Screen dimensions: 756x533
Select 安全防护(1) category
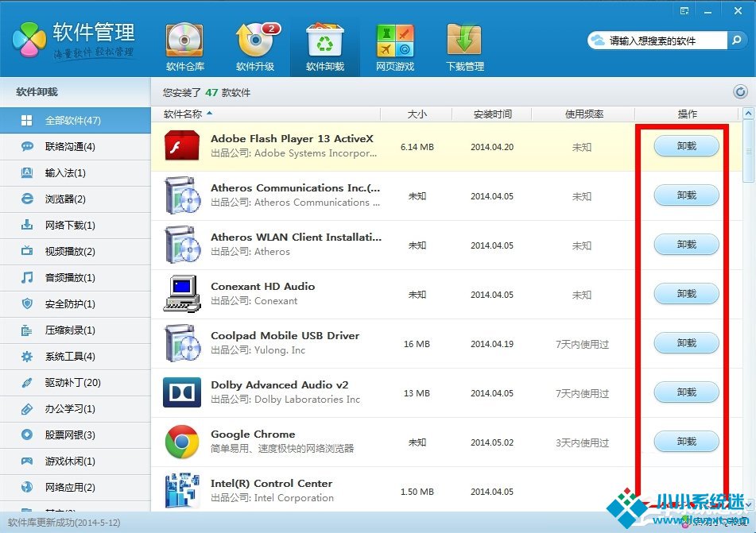[76, 304]
